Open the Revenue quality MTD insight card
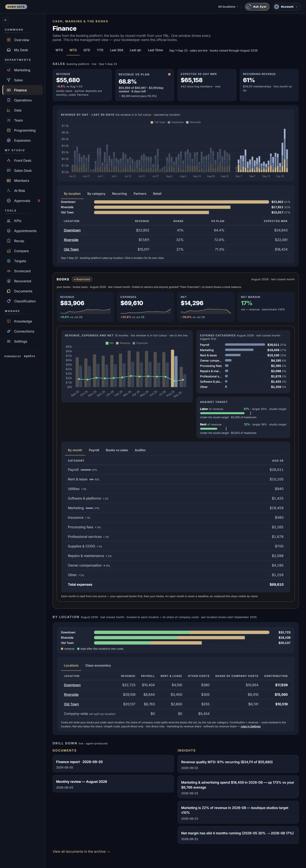306x868 pixels. 238,764
